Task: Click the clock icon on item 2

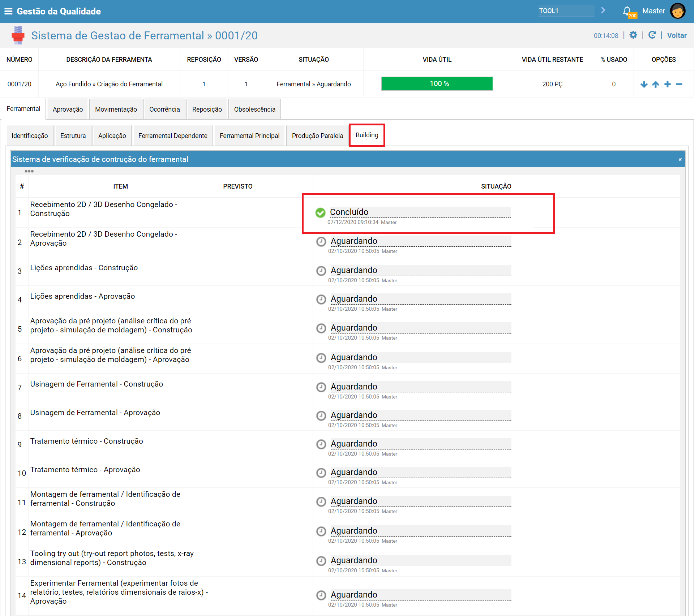Action: (322, 242)
